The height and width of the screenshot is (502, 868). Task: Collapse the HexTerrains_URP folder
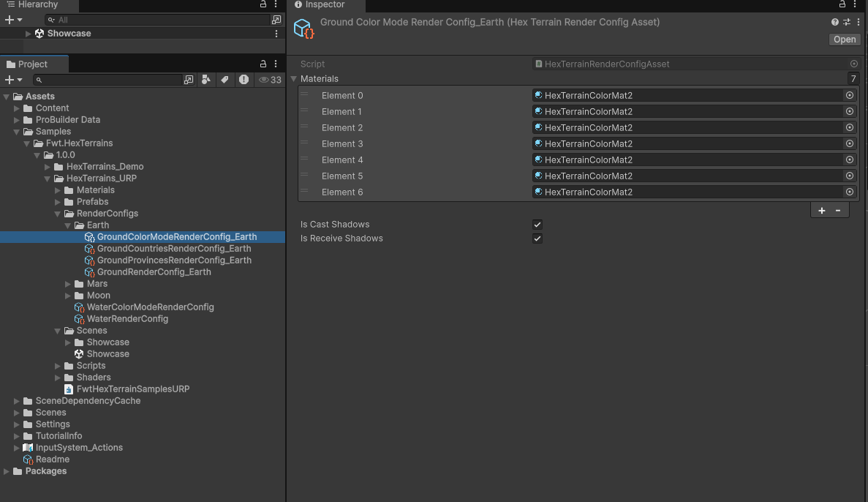coord(48,179)
